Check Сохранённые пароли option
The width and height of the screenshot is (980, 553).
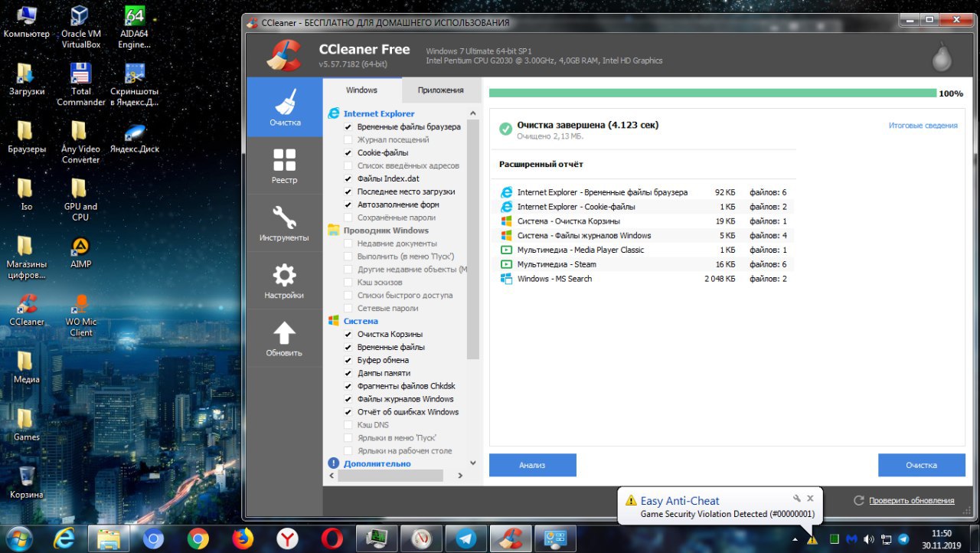pos(348,218)
